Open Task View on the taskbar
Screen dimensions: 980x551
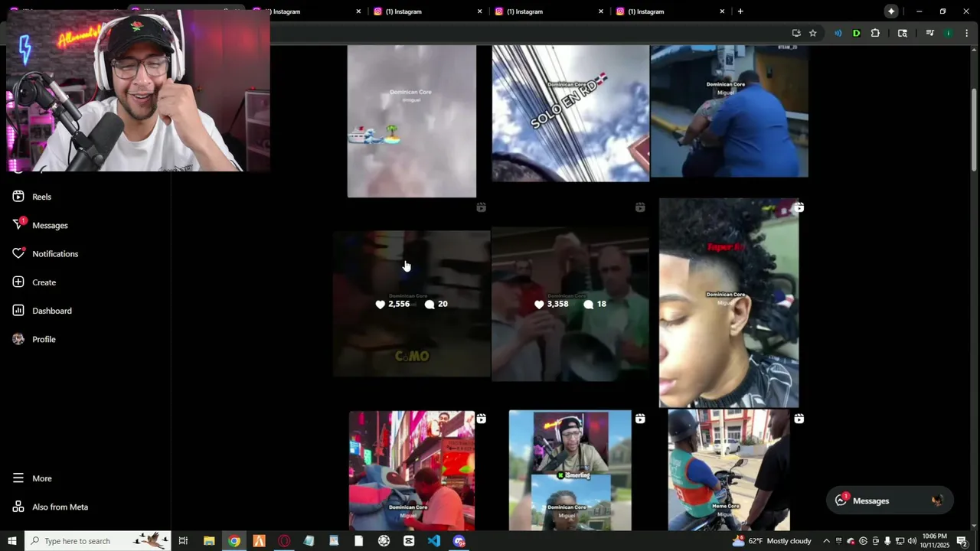coord(183,541)
